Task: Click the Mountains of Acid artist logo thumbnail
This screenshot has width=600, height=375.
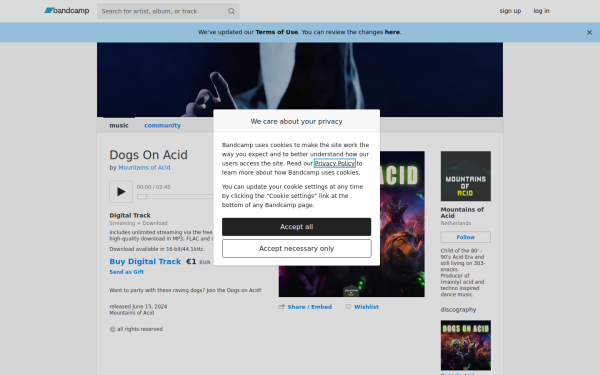Action: 466,176
